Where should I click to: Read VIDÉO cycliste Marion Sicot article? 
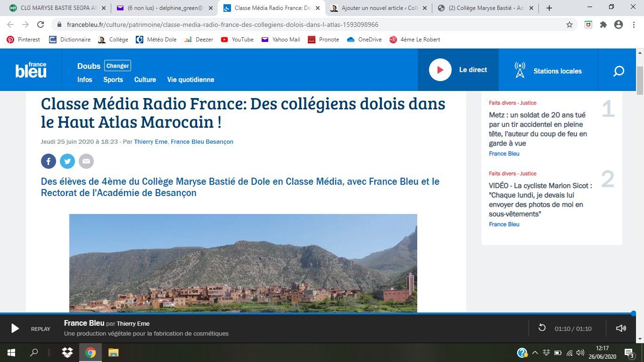(x=540, y=200)
